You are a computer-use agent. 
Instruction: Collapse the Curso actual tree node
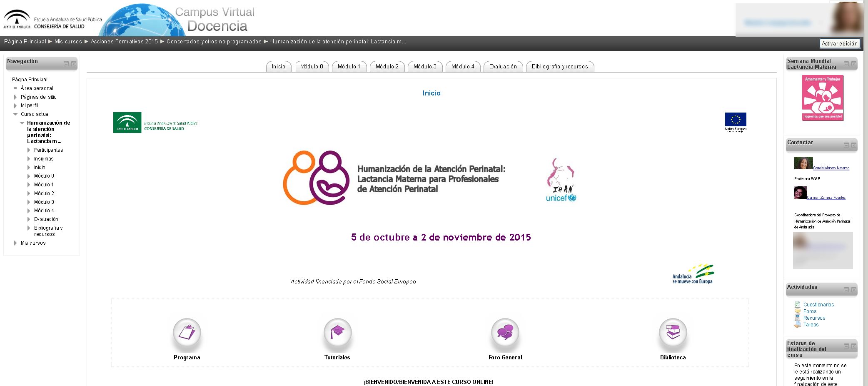click(15, 114)
